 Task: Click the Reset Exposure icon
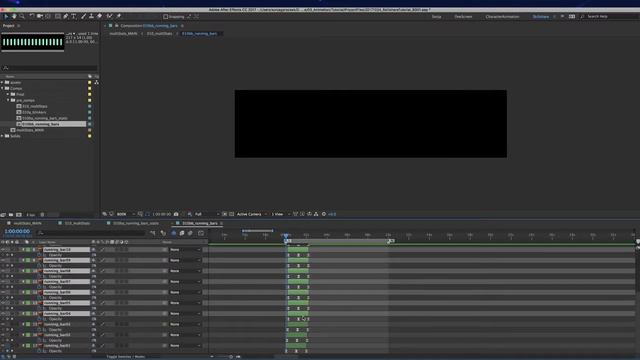[324, 214]
